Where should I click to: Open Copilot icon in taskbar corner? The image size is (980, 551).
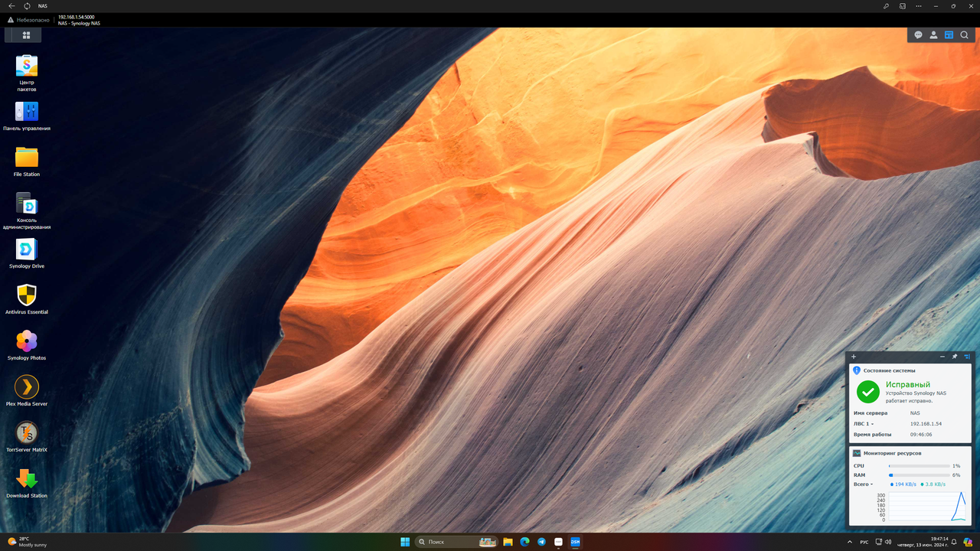(x=968, y=542)
